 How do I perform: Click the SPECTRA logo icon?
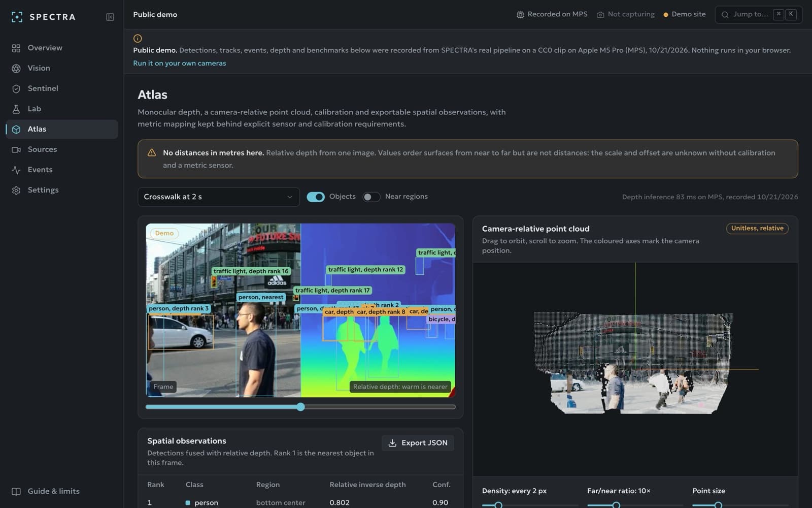pos(17,17)
